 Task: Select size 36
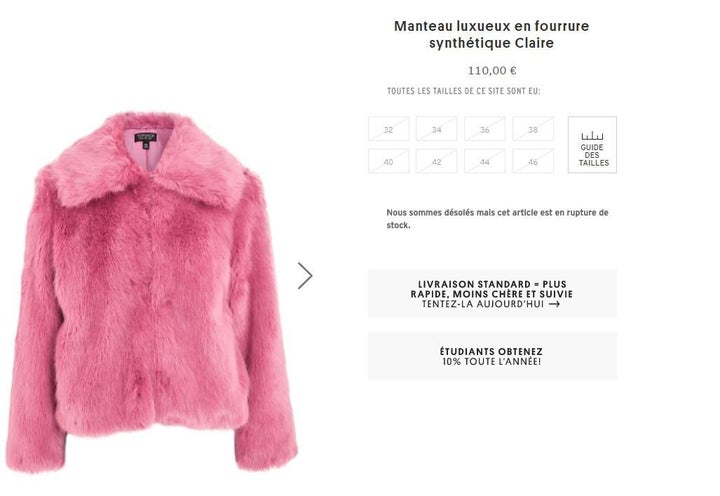[x=484, y=129]
